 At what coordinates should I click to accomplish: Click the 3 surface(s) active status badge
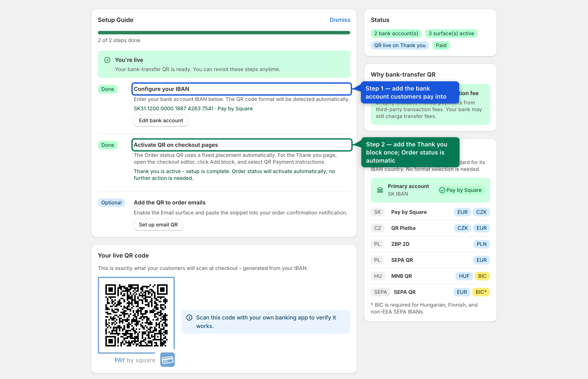click(x=451, y=34)
